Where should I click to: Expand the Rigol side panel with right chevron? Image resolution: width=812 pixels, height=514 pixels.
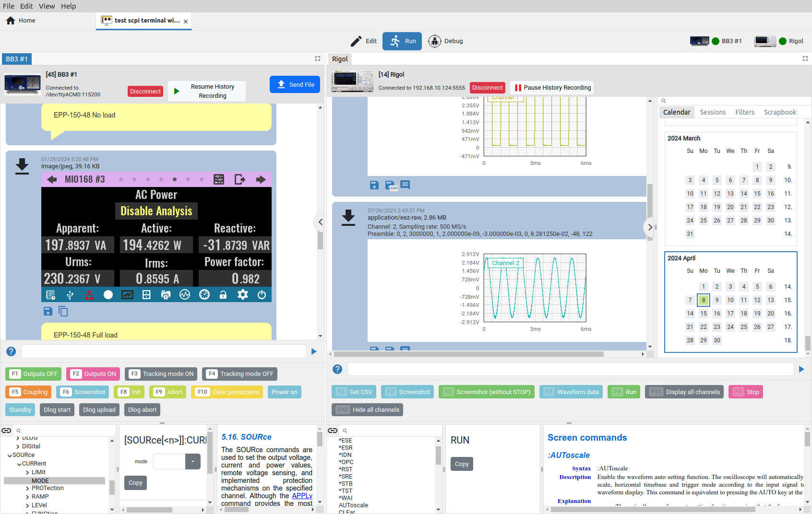(x=650, y=227)
